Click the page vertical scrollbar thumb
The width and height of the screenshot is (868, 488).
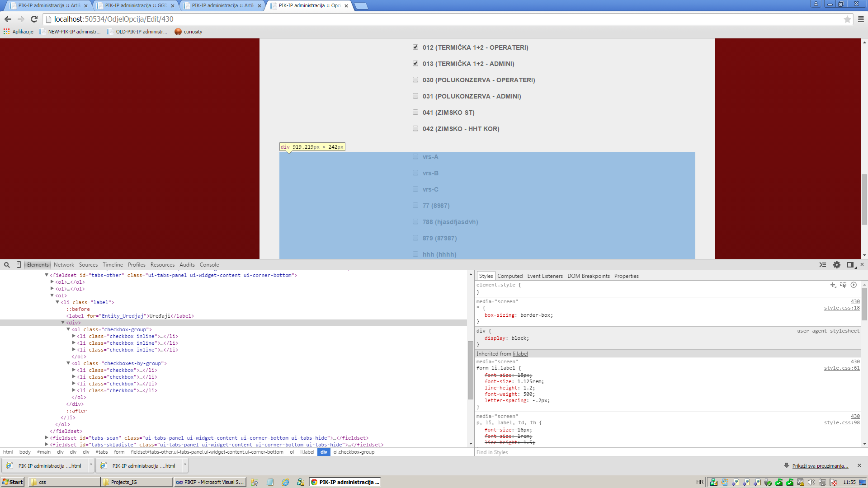click(x=864, y=199)
